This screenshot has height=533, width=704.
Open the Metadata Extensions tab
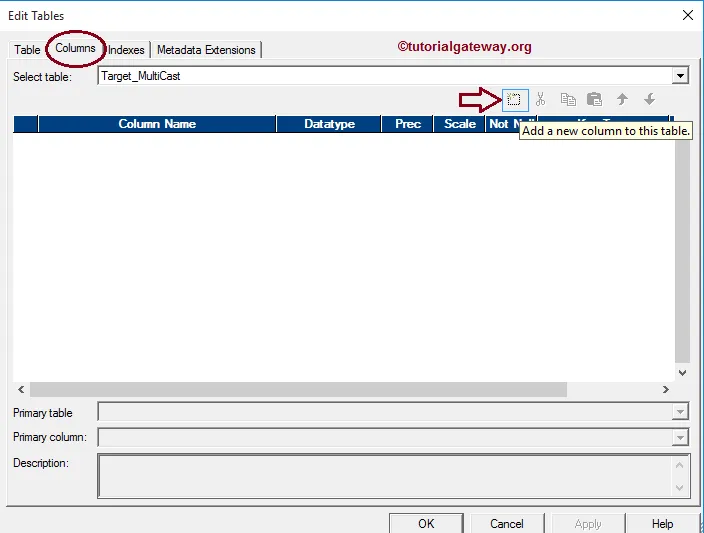pyautogui.click(x=206, y=50)
